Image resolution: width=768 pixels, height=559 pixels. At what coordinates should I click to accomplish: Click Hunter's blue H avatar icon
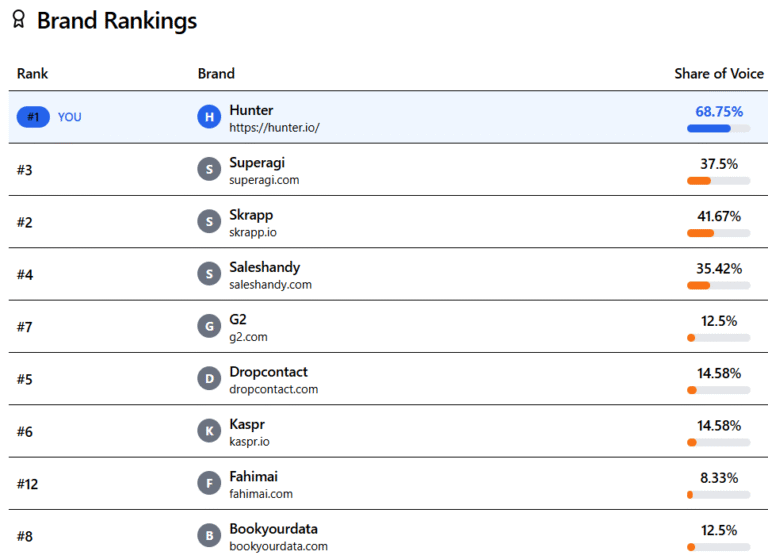[x=208, y=117]
